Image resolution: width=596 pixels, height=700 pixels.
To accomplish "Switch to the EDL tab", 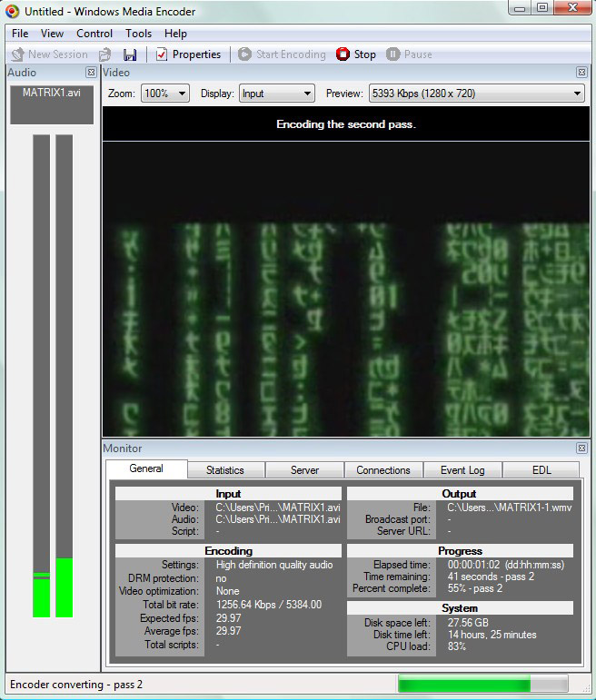I will [x=541, y=470].
